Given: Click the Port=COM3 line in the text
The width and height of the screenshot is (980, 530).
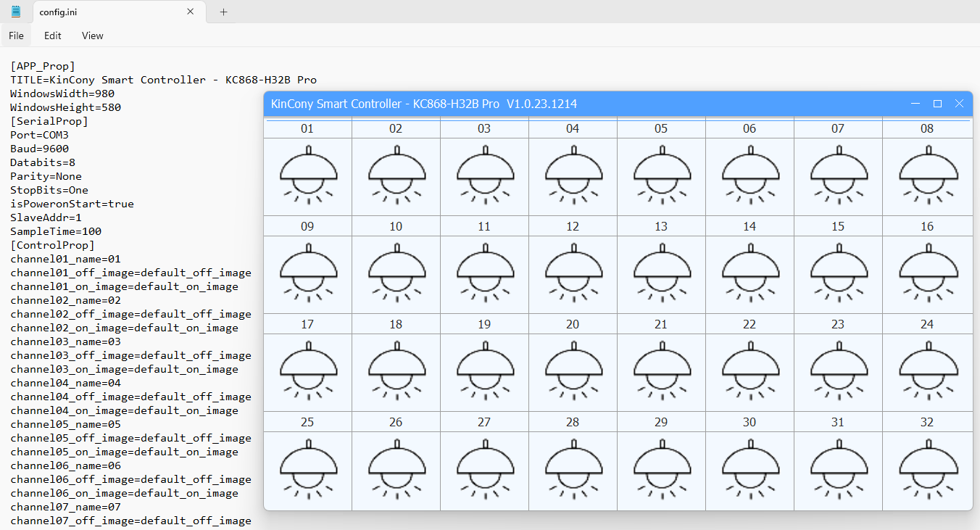Looking at the screenshot, I should pos(40,135).
